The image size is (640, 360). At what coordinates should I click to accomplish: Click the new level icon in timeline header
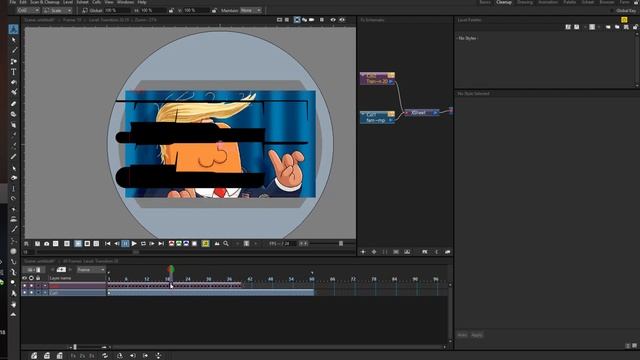point(61,269)
